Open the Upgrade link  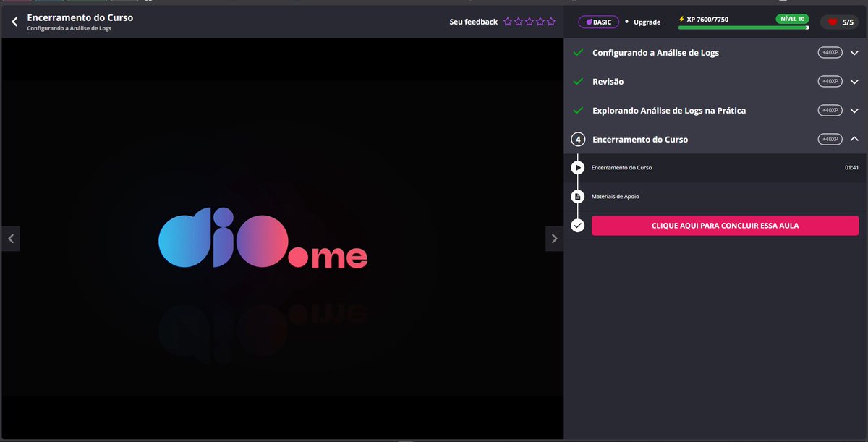pyautogui.click(x=647, y=22)
